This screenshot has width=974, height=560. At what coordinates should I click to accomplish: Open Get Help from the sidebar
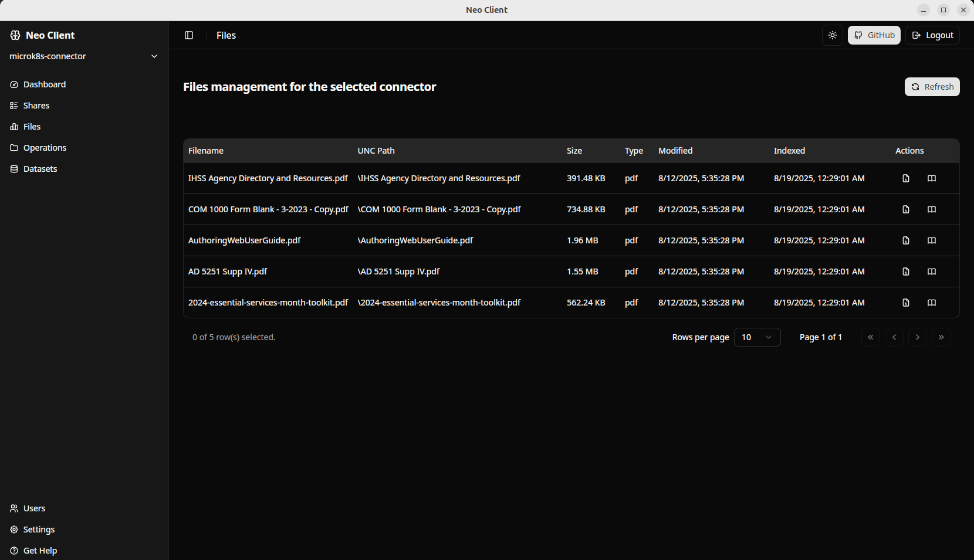pos(39,550)
